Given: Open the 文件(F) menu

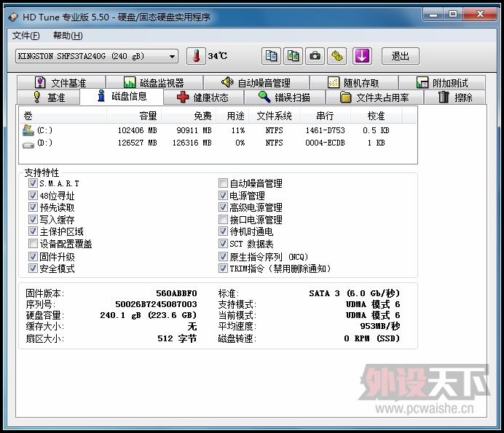Looking at the screenshot, I should pos(26,36).
